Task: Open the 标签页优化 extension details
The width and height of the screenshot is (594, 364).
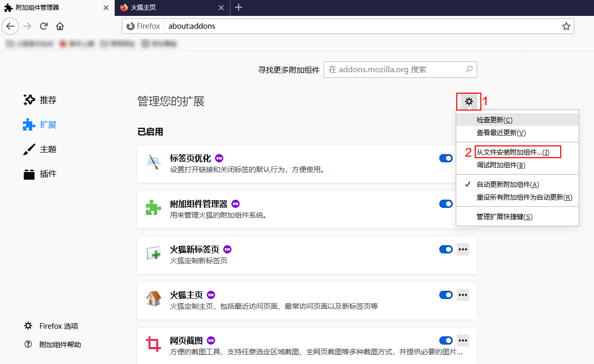Action: 190,158
